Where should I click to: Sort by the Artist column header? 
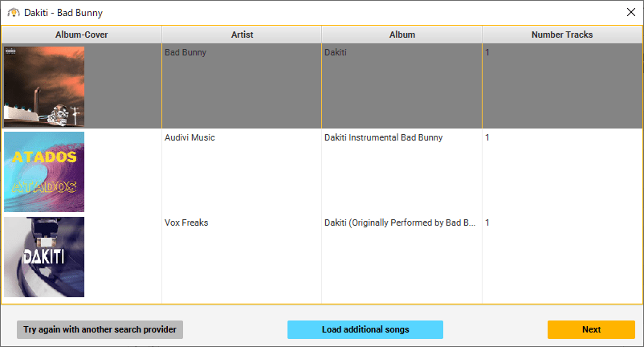(242, 35)
